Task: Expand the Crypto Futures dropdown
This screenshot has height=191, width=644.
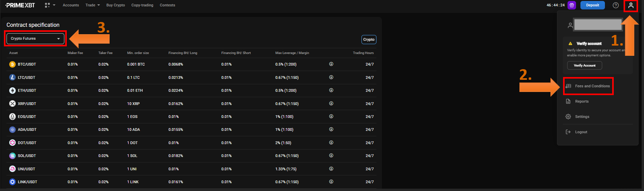Action: pos(35,39)
